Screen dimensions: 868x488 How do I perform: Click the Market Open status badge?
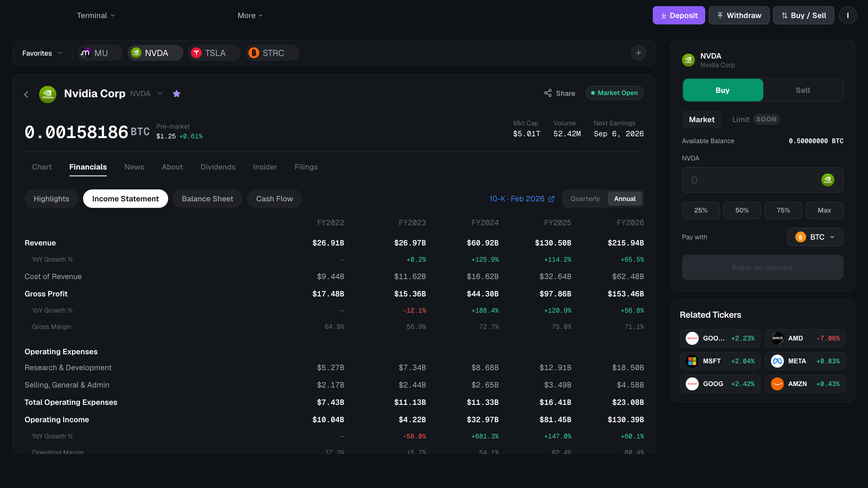click(x=614, y=93)
